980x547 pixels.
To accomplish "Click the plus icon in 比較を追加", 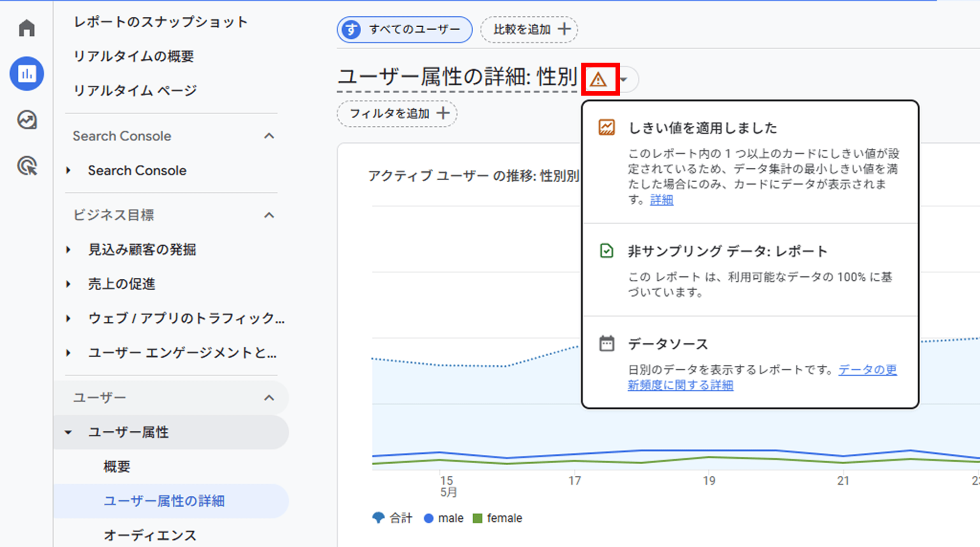I will point(565,29).
